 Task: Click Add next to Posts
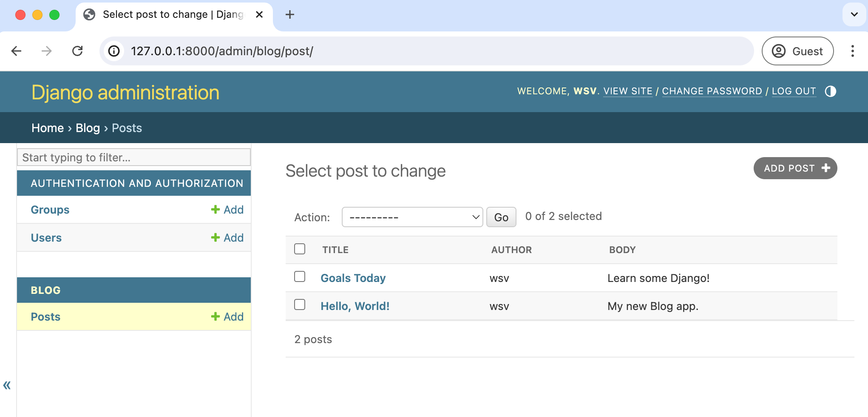pyautogui.click(x=227, y=317)
